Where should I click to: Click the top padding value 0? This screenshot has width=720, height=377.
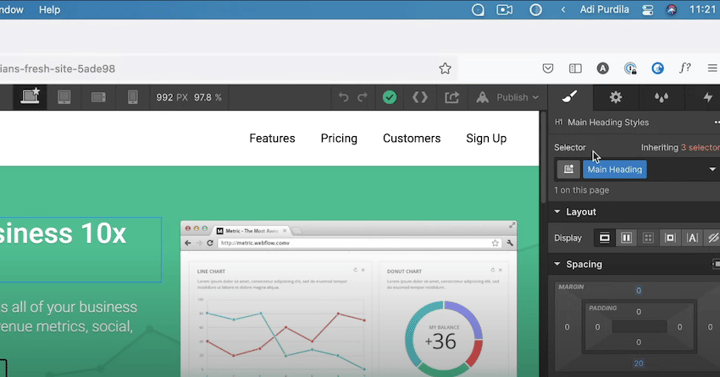pos(638,312)
